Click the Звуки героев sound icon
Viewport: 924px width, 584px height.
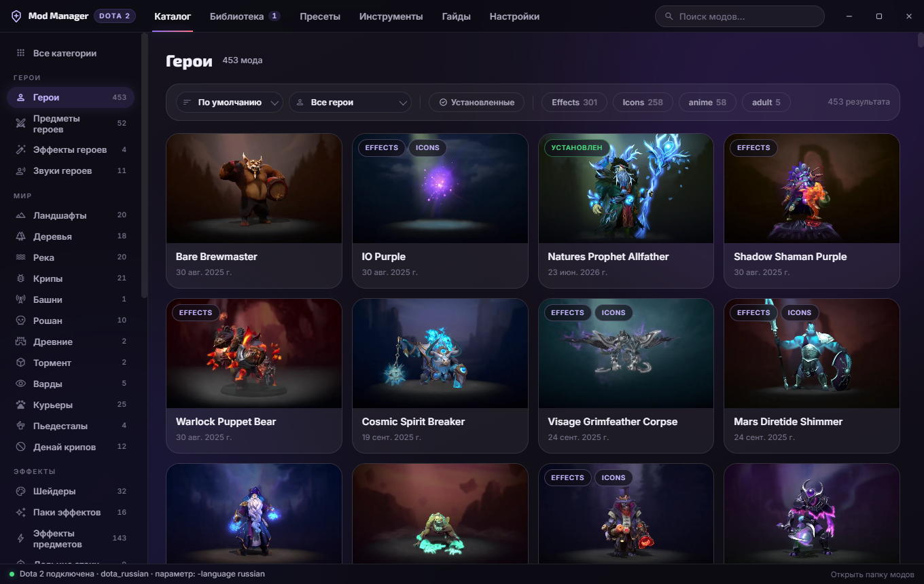(20, 171)
